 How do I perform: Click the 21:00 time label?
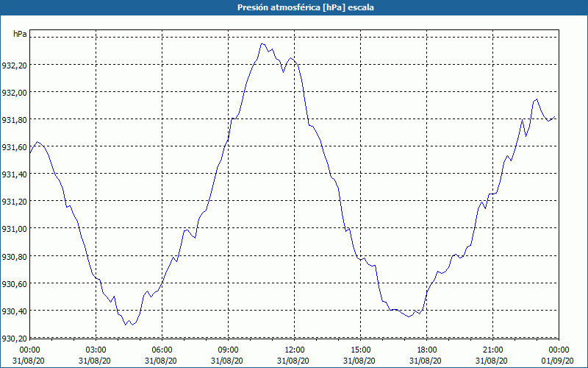click(492, 350)
